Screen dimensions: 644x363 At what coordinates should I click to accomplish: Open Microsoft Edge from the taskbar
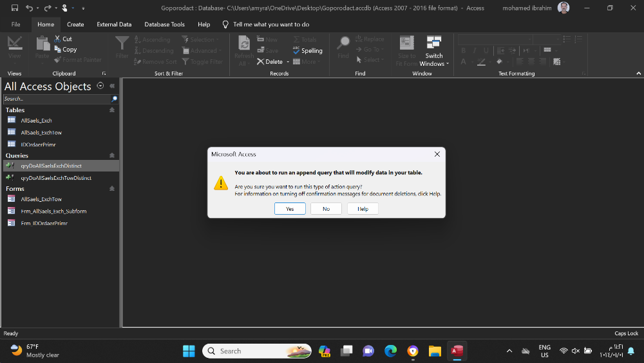pyautogui.click(x=390, y=351)
